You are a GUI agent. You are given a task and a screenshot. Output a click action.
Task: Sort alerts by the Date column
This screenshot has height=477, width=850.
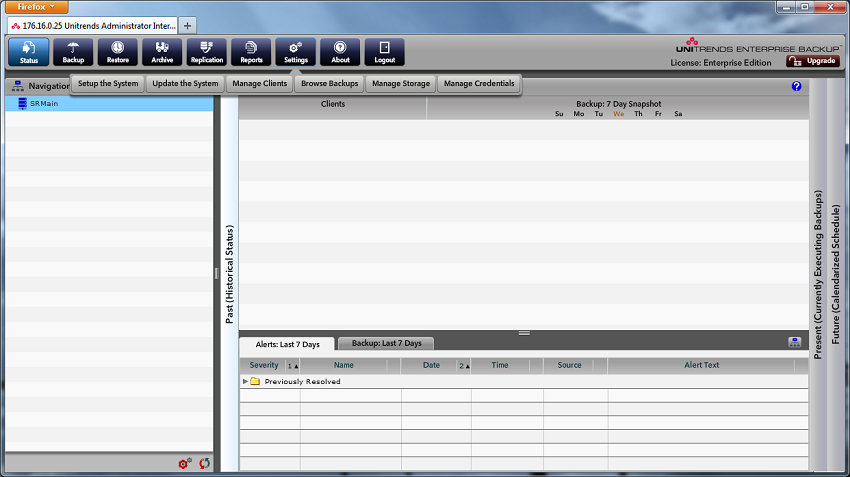431,365
